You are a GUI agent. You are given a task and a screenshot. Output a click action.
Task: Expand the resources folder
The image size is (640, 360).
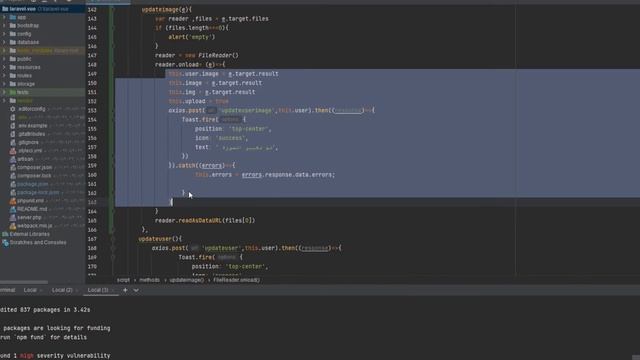[4, 67]
